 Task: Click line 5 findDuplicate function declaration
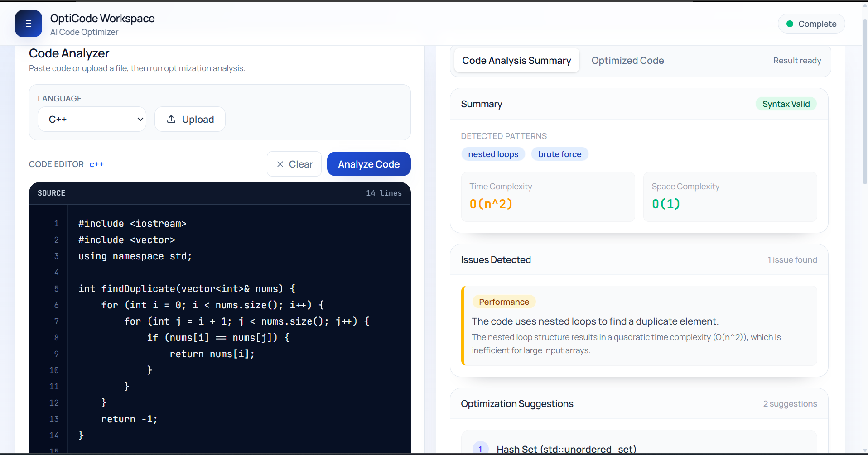point(187,289)
